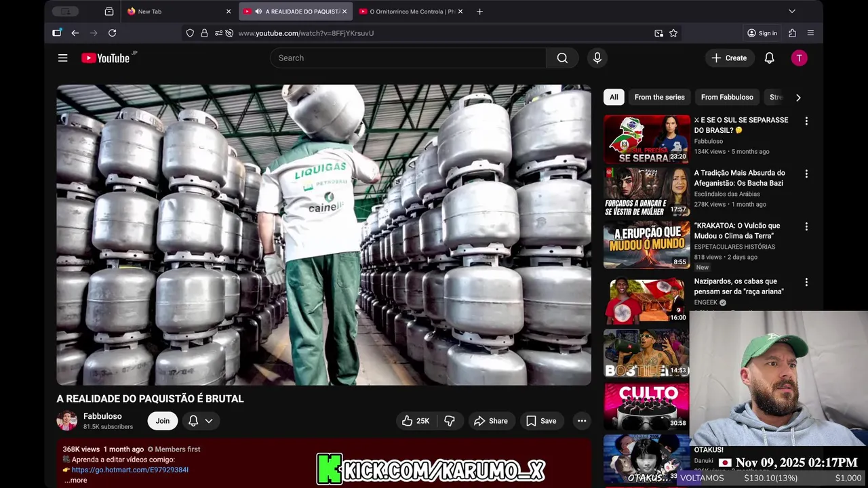Open the recent browsing tab icon

coord(109,12)
